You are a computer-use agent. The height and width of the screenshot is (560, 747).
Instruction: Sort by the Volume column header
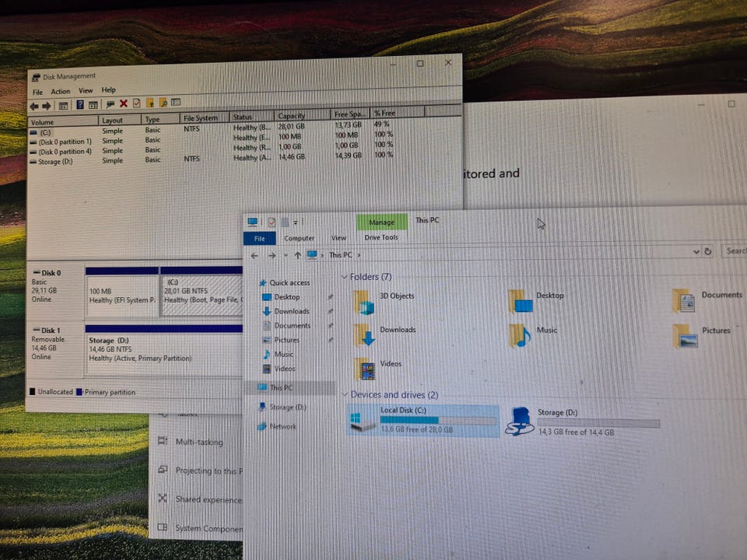click(63, 121)
